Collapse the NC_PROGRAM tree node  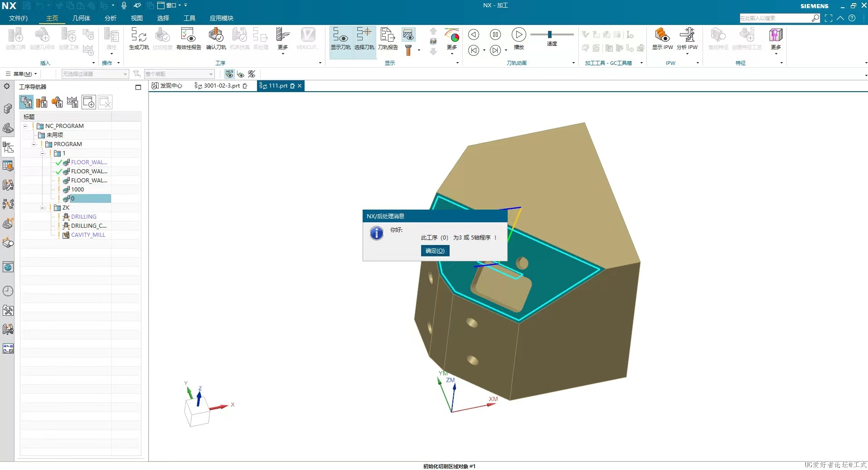point(26,126)
